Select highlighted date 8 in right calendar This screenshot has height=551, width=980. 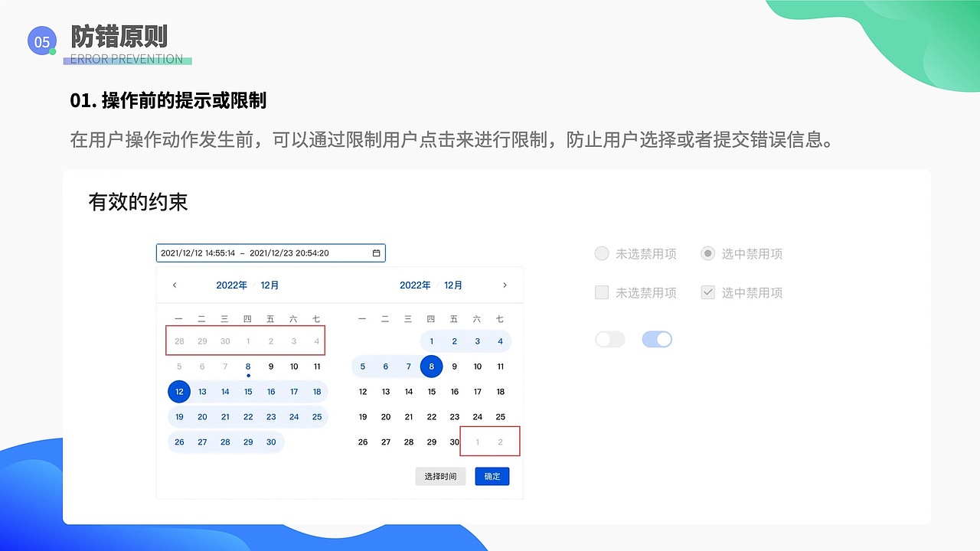(432, 367)
